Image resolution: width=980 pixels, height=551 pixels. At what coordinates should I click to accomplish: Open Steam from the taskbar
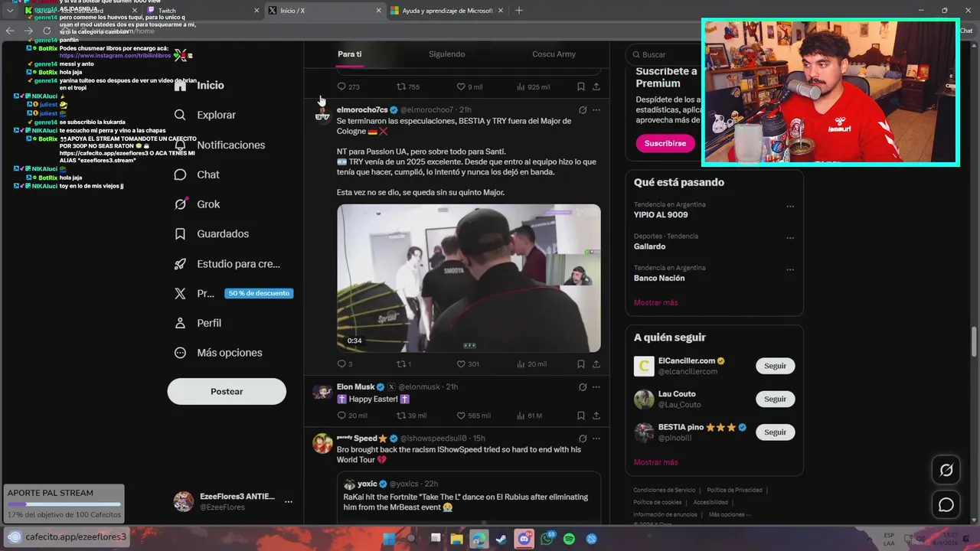point(501,540)
